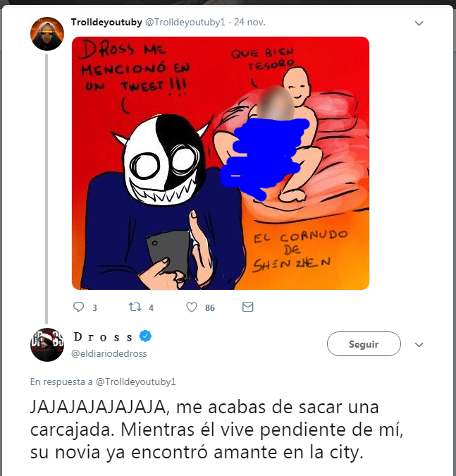This screenshot has height=476, width=456.
Task: Click the blue verified badge next to Dross
Action: tap(145, 336)
